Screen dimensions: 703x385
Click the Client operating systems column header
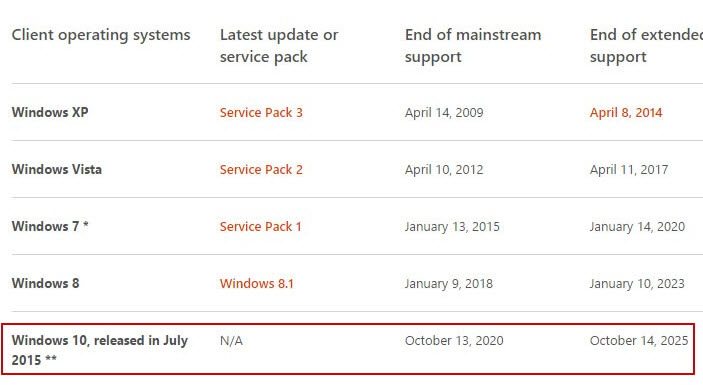(101, 35)
